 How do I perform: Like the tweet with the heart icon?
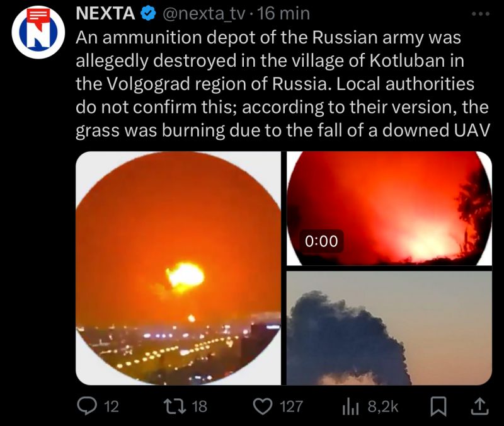263,406
